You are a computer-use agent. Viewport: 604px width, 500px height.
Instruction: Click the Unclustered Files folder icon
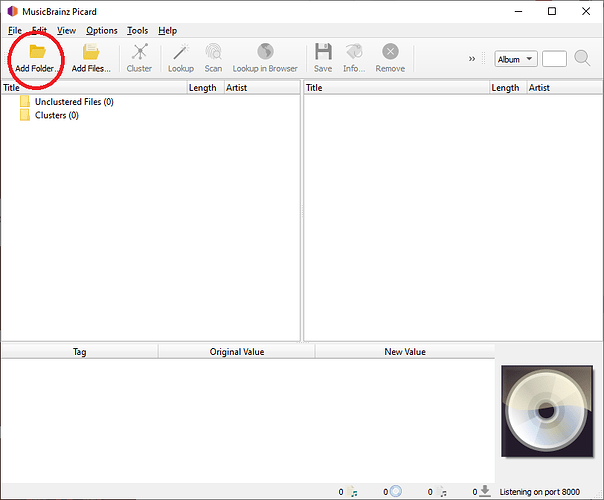pyautogui.click(x=25, y=101)
